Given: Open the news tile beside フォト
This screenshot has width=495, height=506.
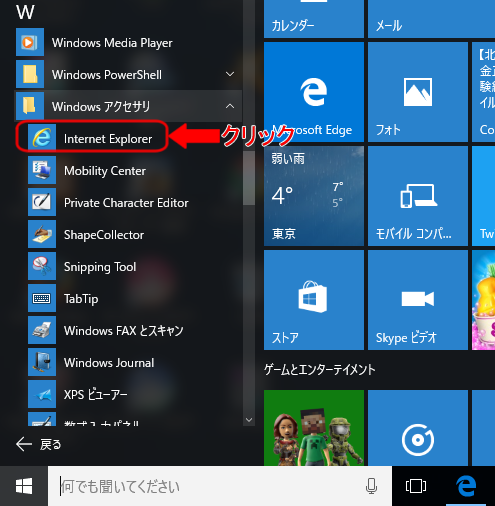Looking at the screenshot, I should (483, 92).
